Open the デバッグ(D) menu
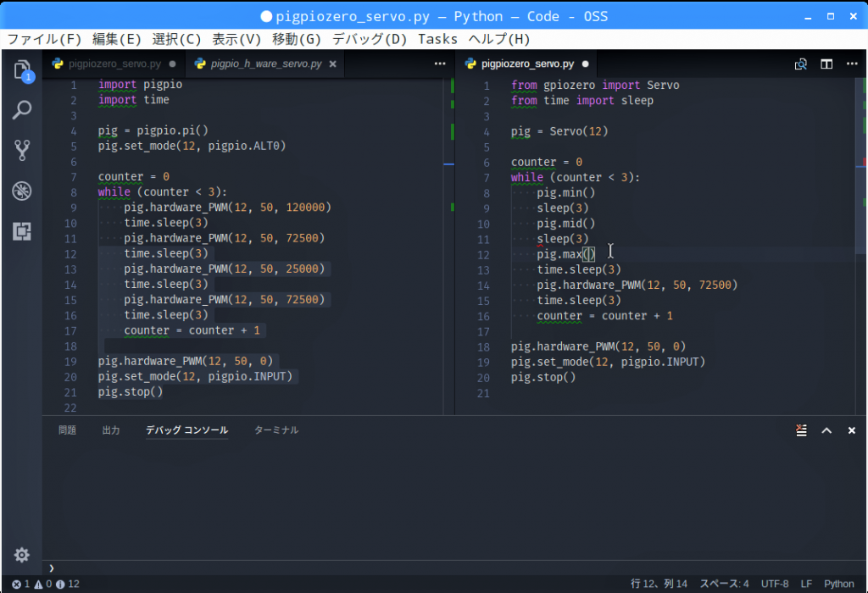868x593 pixels. (x=369, y=39)
